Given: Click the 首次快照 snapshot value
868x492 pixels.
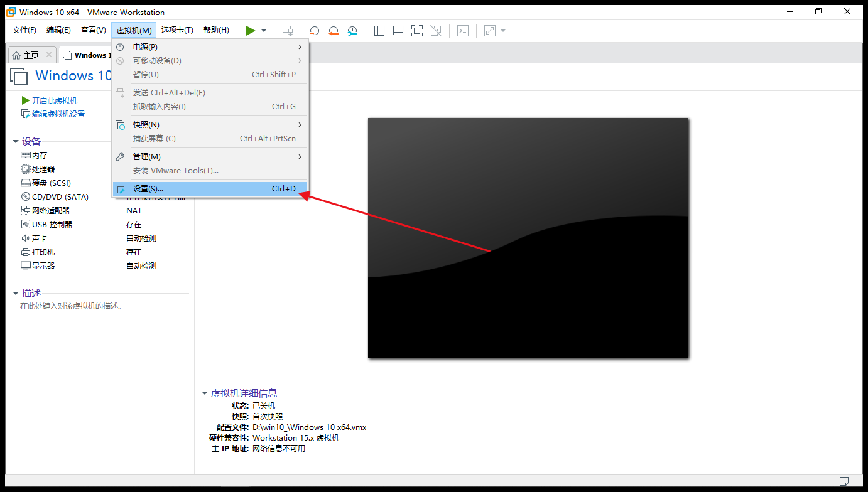Looking at the screenshot, I should (x=268, y=416).
